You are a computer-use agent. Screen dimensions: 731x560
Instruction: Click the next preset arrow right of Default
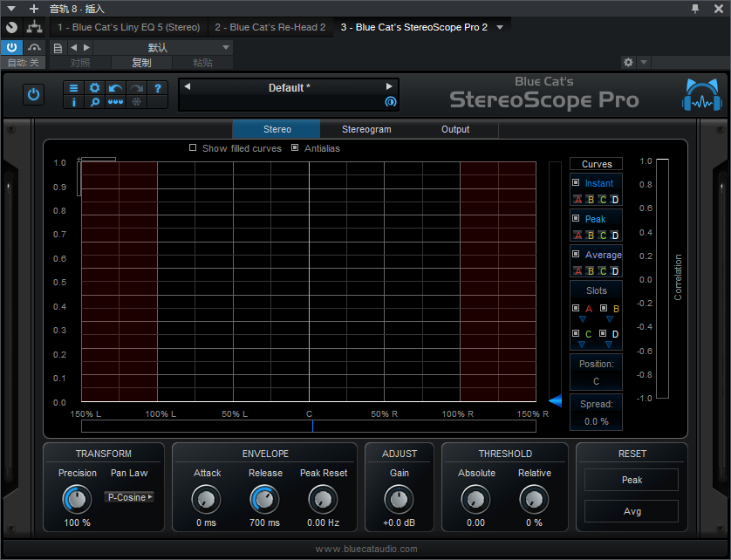389,86
